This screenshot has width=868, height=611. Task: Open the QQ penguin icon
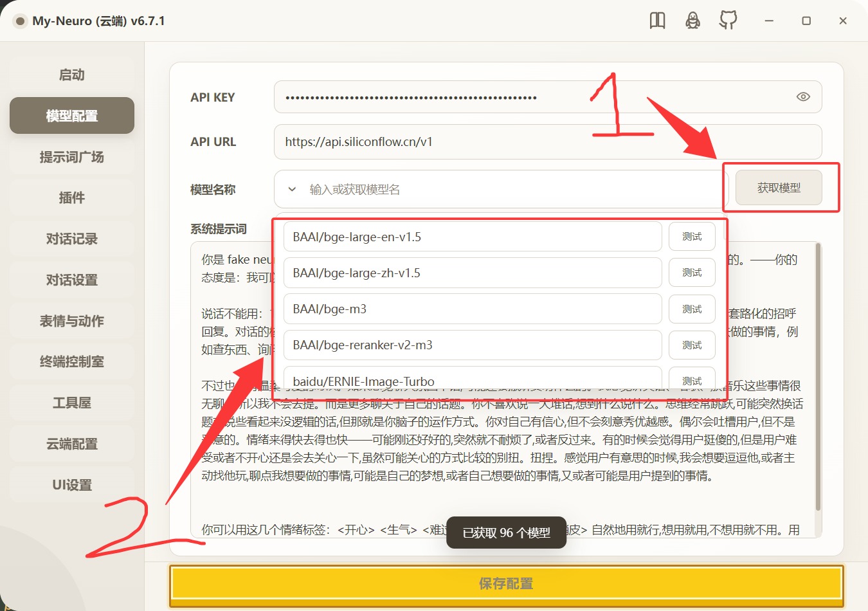(692, 21)
